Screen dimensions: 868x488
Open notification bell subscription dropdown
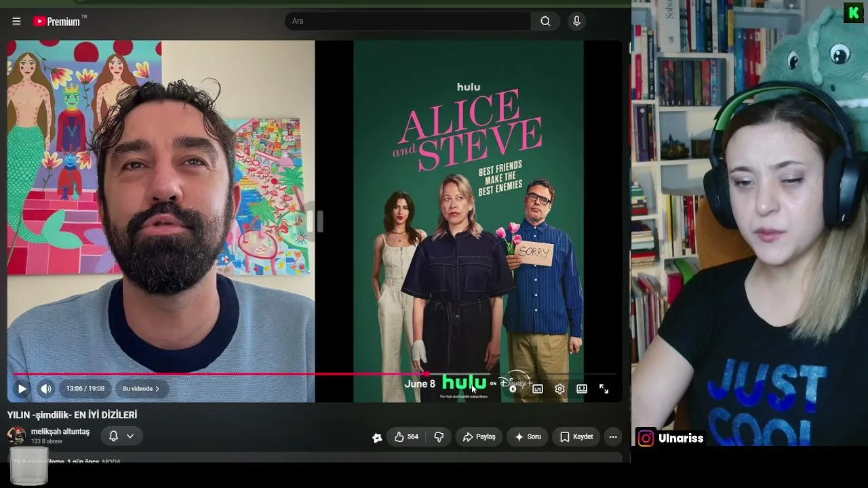point(121,436)
